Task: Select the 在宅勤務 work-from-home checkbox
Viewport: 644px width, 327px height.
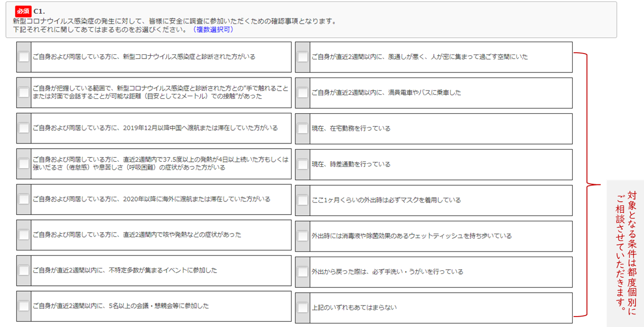Action: [302, 129]
